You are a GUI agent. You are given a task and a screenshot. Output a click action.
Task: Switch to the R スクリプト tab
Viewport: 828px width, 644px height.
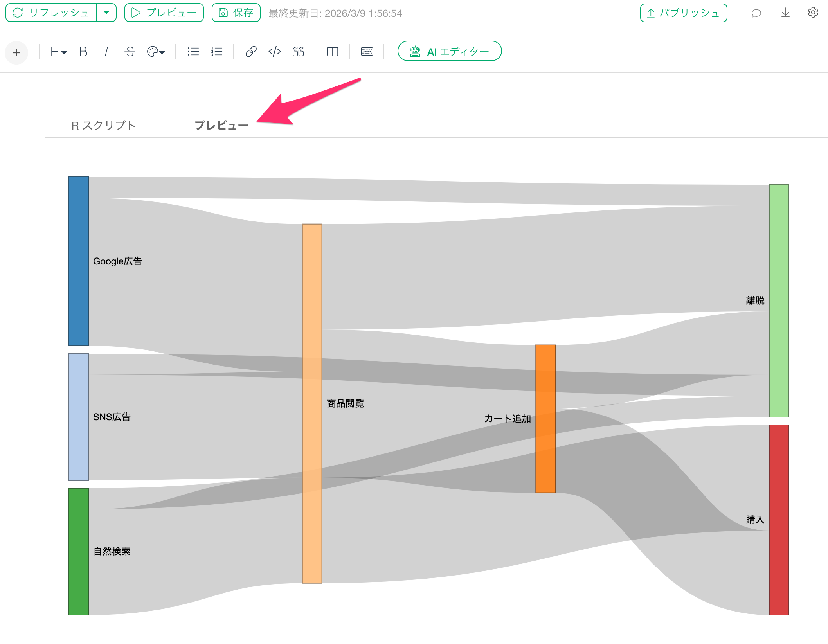coord(103,125)
